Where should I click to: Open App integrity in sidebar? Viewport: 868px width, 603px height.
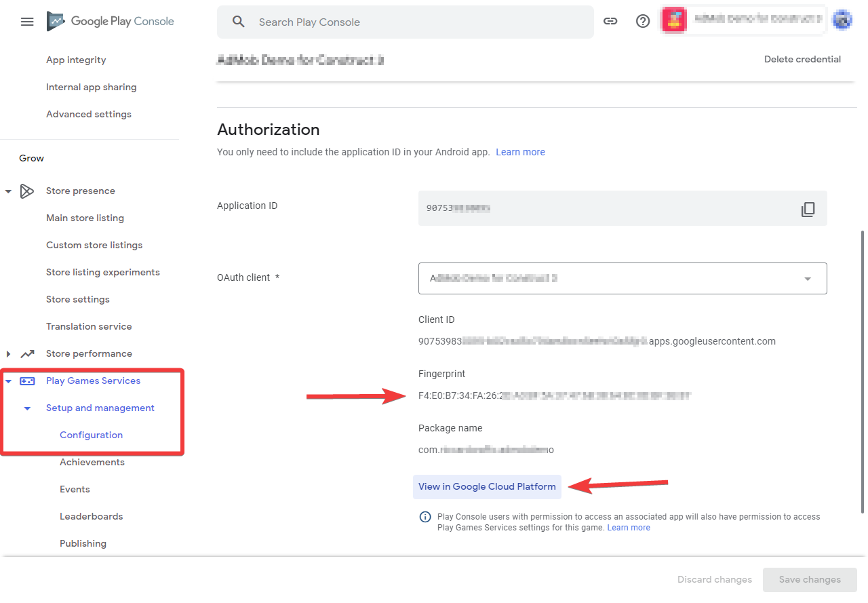pos(76,60)
